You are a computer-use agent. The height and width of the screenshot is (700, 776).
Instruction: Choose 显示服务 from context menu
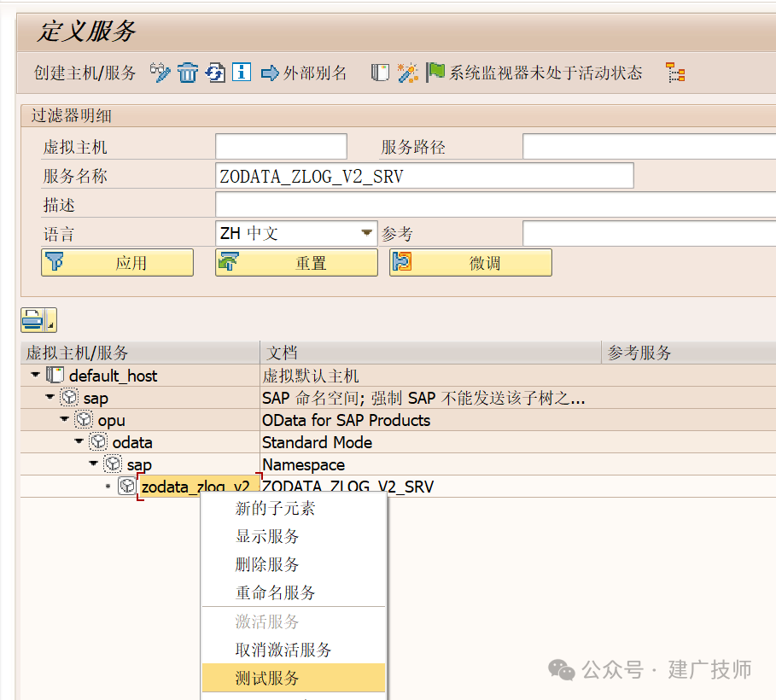point(294,536)
